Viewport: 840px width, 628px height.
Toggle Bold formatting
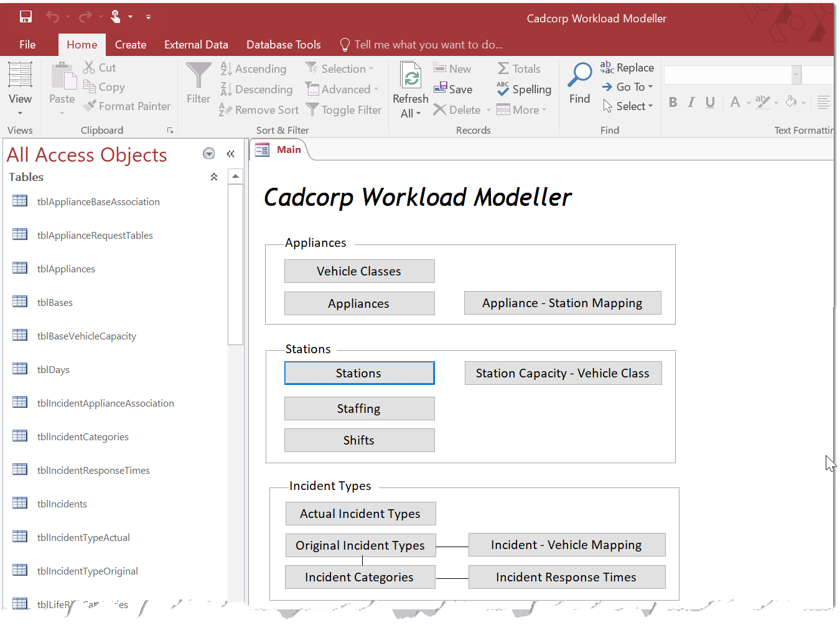click(x=673, y=102)
